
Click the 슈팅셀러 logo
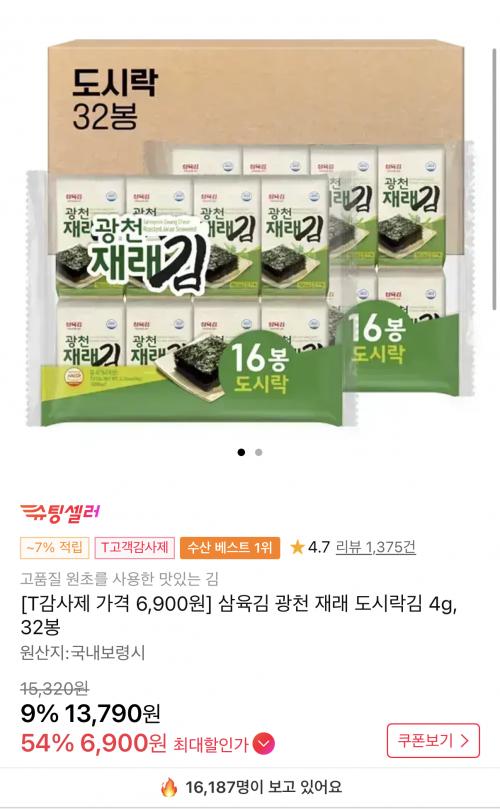tap(60, 513)
